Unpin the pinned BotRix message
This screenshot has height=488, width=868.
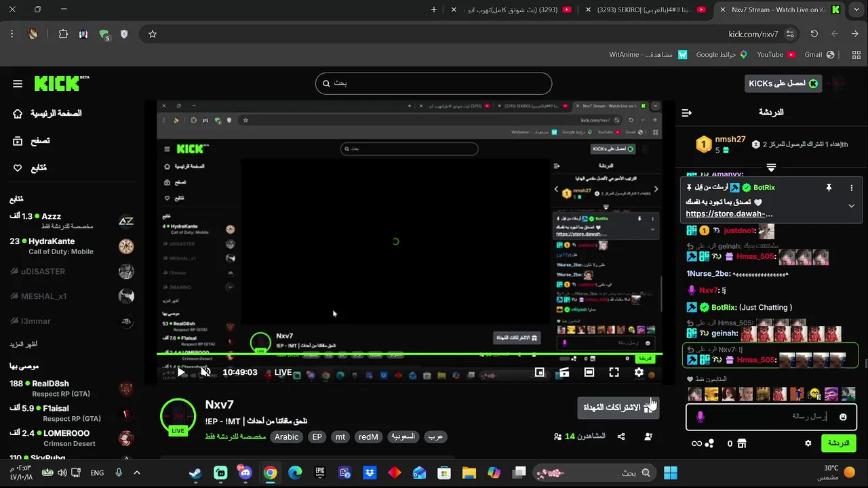pyautogui.click(x=829, y=188)
